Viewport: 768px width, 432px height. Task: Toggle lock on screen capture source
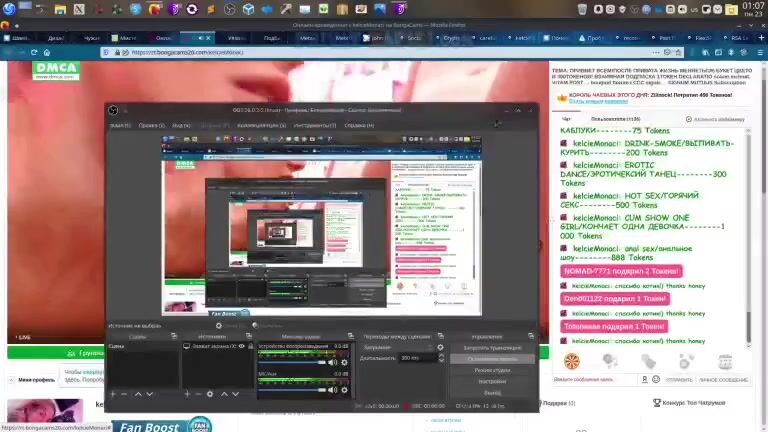pos(250,346)
